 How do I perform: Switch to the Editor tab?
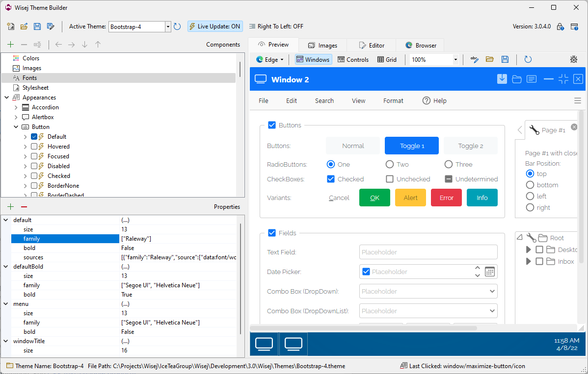(372, 45)
